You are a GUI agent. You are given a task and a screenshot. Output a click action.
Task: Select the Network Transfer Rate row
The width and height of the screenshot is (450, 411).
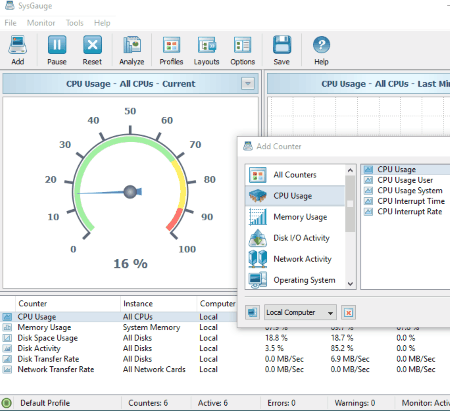(x=225, y=369)
